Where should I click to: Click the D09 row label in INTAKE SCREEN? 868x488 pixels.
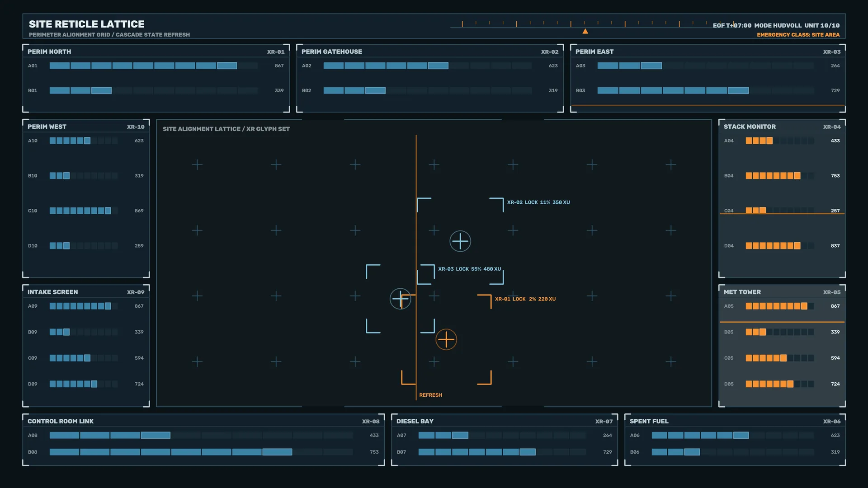pos(33,384)
